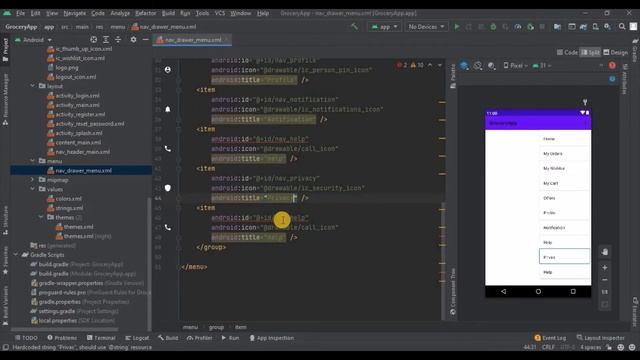This screenshot has width=640, height=360.
Task: Collapse the Gradle Scripts node
Action: pos(16,255)
